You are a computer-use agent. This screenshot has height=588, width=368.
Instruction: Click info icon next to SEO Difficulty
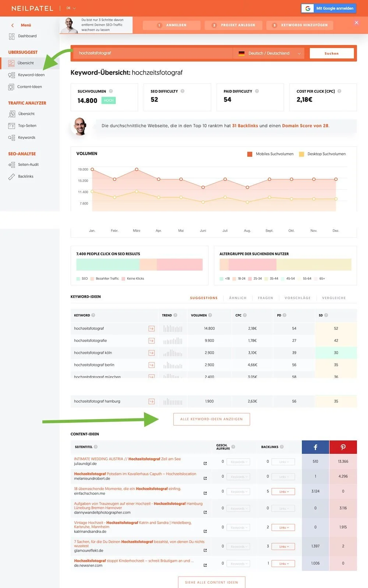[183, 91]
